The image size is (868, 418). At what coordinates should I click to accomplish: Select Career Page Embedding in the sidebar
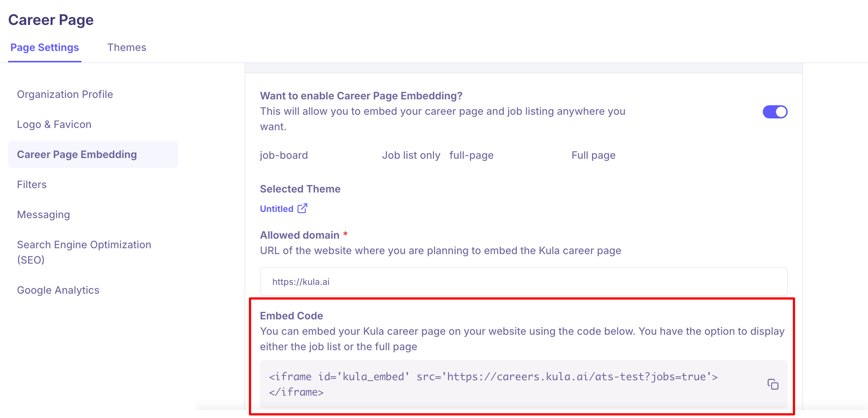coord(77,155)
